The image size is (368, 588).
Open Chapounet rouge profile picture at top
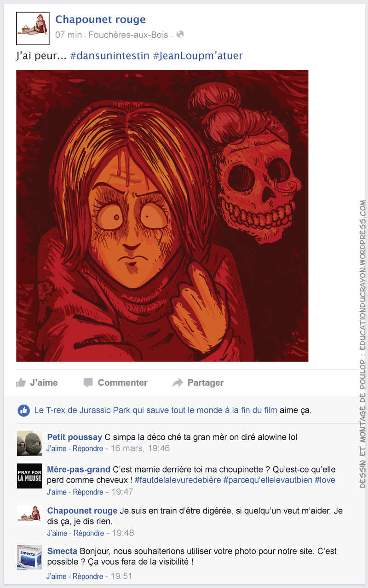[x=33, y=29]
